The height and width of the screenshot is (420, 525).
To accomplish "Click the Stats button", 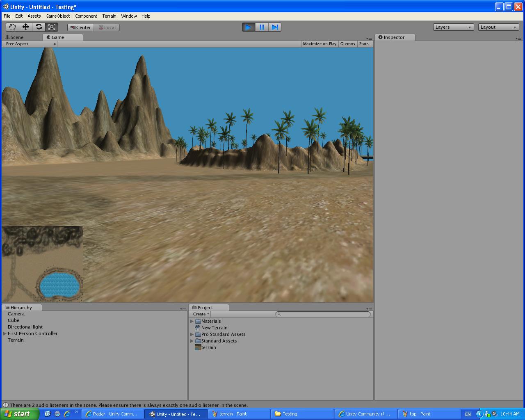I will point(363,43).
